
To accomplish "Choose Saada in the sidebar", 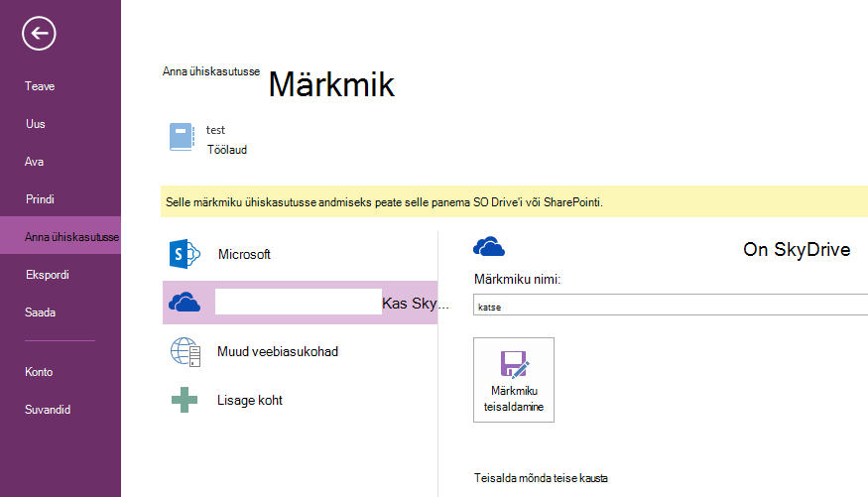I will (40, 312).
